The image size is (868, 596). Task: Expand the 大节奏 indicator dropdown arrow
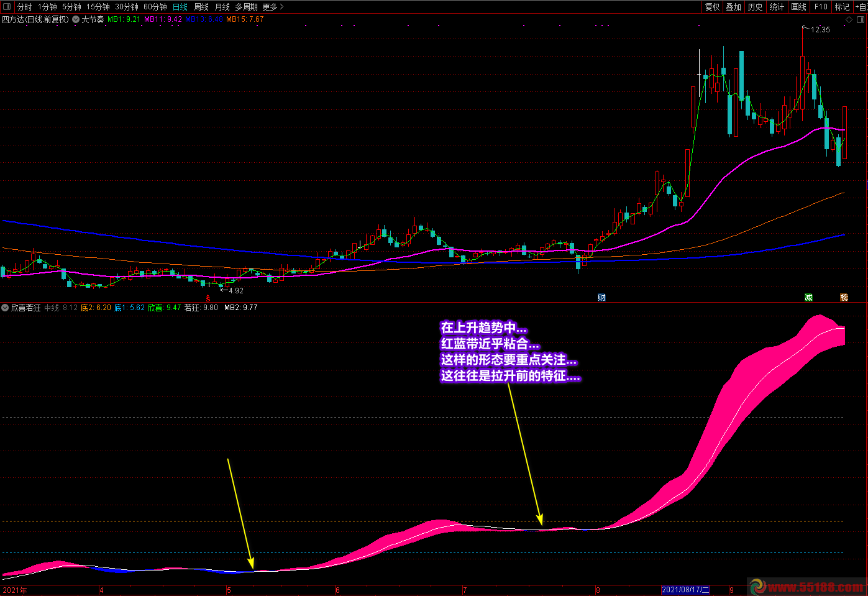[76, 19]
